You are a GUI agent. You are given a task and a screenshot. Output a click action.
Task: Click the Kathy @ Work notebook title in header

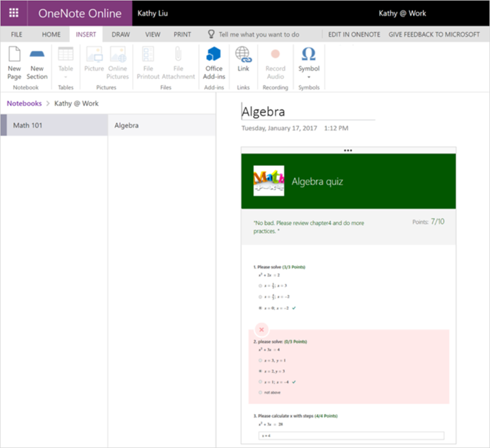point(402,13)
